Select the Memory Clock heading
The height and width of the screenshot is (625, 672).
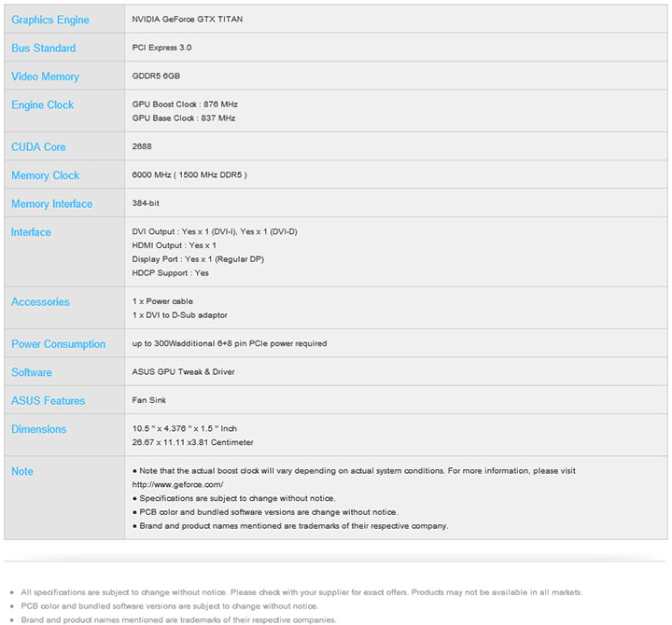[45, 175]
